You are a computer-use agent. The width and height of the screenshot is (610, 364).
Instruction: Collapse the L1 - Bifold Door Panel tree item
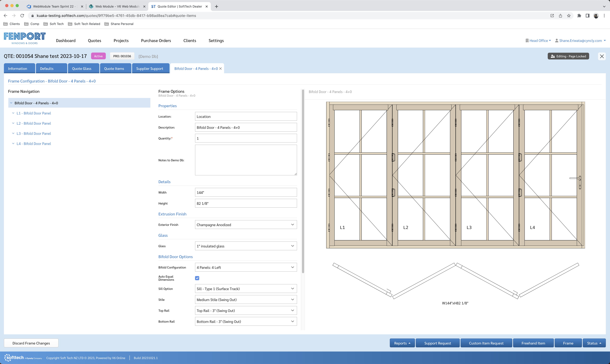[13, 113]
